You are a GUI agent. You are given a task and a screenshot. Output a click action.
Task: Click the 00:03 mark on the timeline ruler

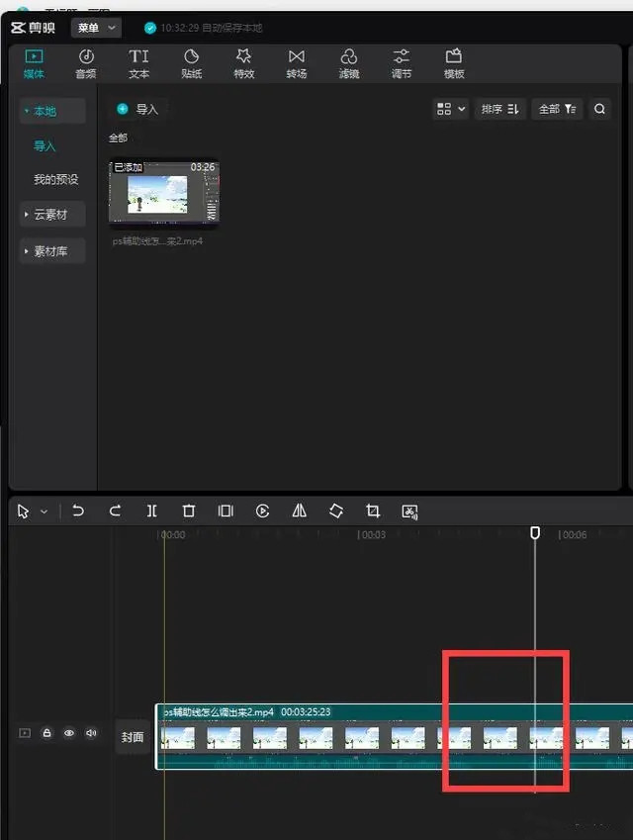coord(371,534)
